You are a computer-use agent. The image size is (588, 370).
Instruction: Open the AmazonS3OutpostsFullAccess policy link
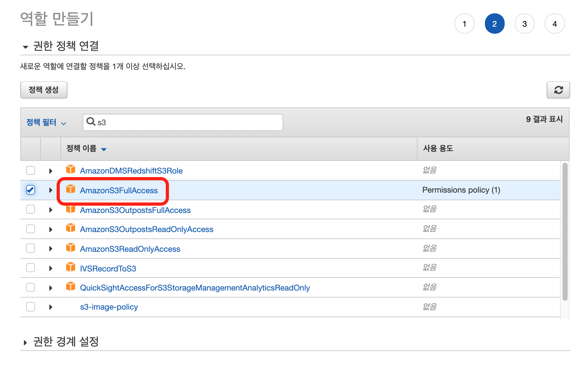click(x=135, y=210)
